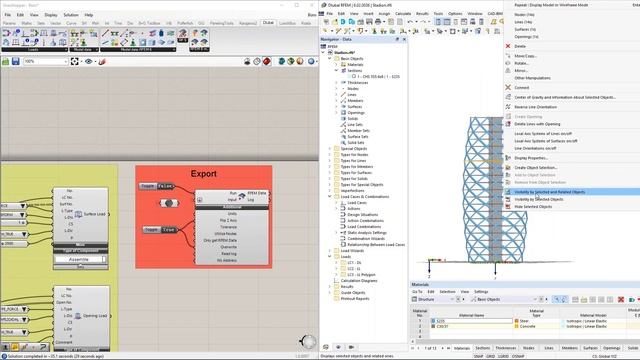Click navigator Display eye icon at bottom

[x=338, y=347]
